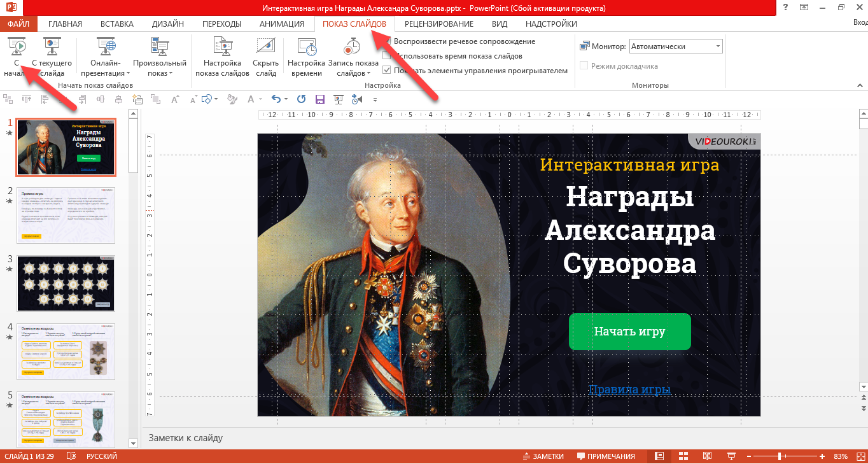The image size is (868, 464).
Task: Open Настройка показа слайдов settings
Action: (x=222, y=56)
